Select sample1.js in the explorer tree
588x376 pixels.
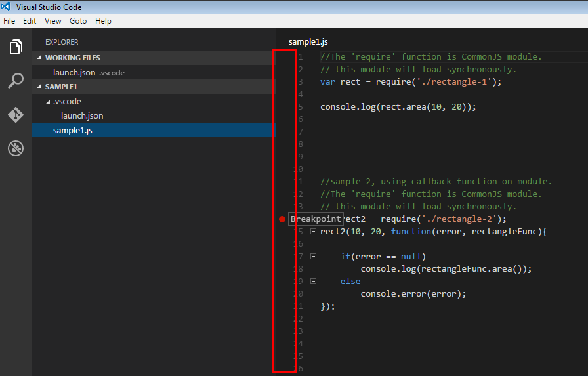pyautogui.click(x=154, y=130)
